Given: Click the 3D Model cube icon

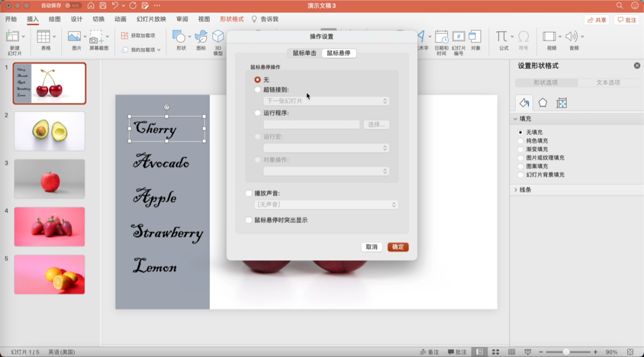Looking at the screenshot, I should point(218,36).
